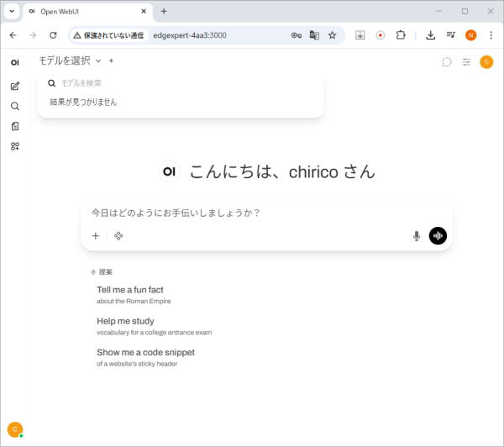Screen dimensions: 504x447
Task: Open the sidebar search icon
Action: click(x=14, y=106)
